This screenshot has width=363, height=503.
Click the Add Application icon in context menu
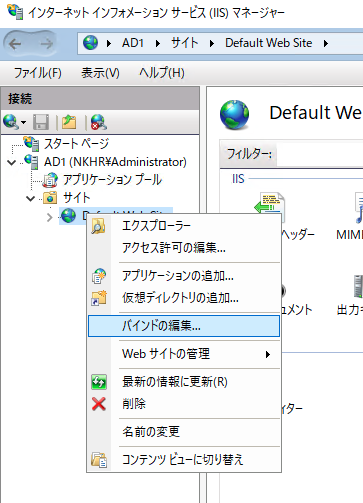pyautogui.click(x=99, y=276)
